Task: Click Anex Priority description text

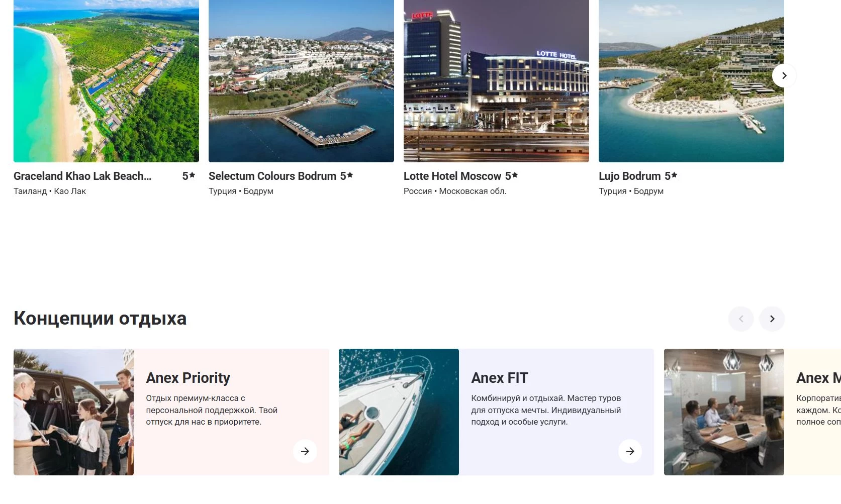Action: (x=212, y=410)
